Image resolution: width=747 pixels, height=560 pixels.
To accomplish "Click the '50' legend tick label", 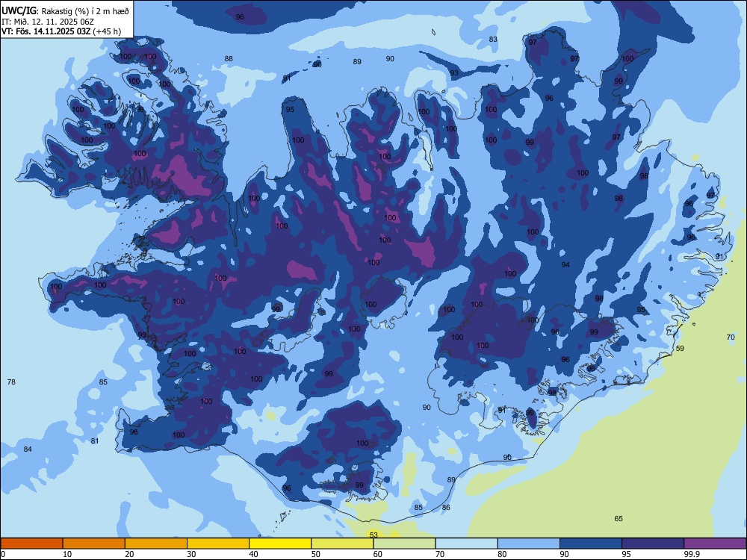I will click(316, 554).
